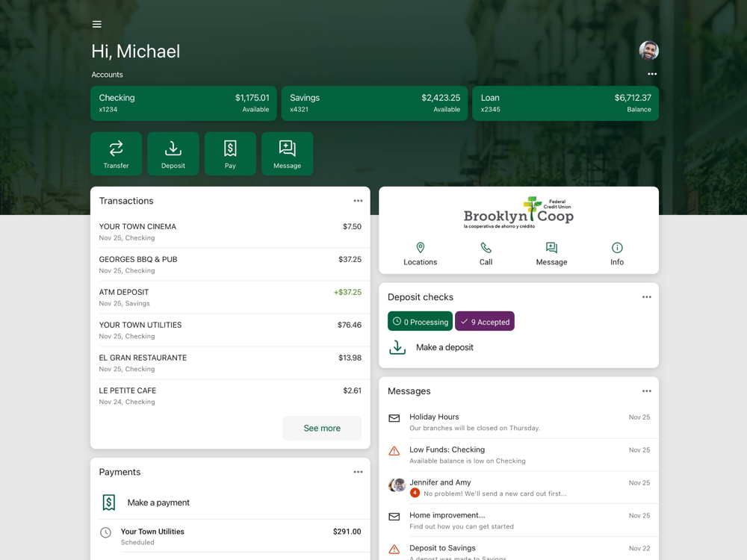Click envelope icon for Holiday Hours
This screenshot has height=560, width=747.
click(x=394, y=418)
